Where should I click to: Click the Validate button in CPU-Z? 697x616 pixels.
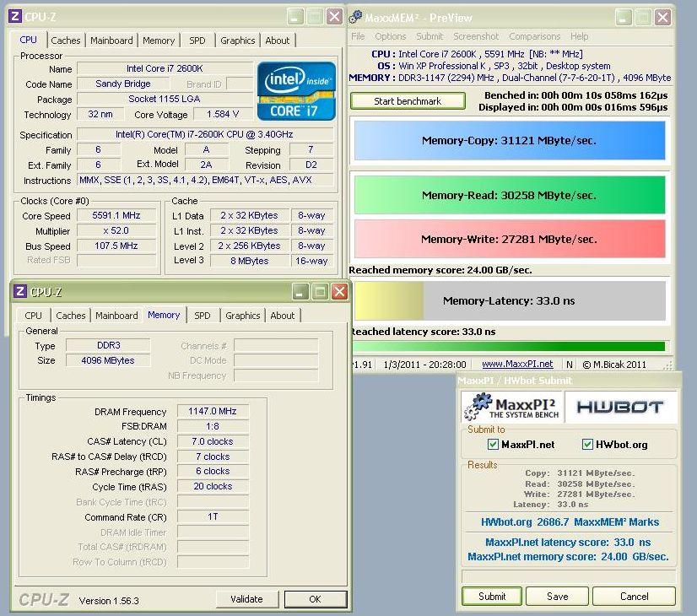(246, 599)
